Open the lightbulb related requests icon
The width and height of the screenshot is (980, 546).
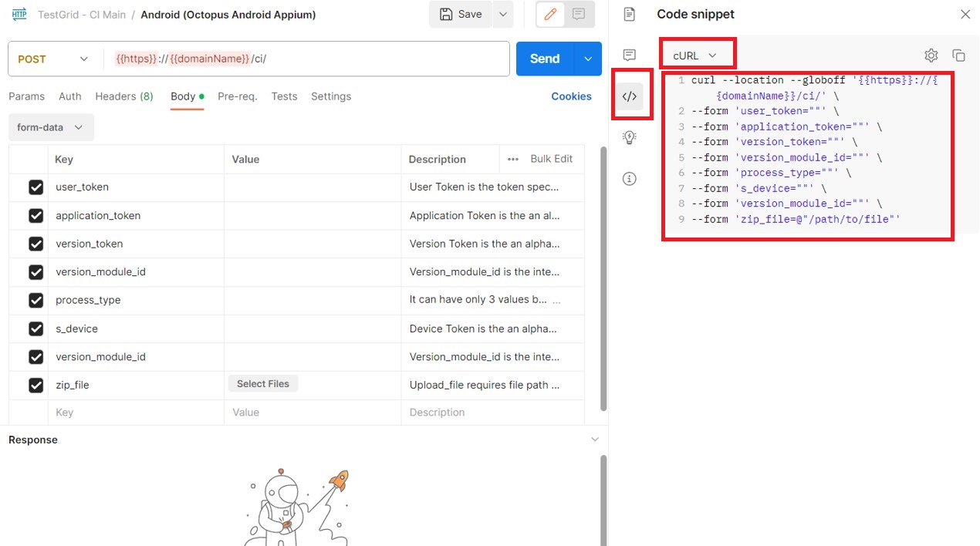click(629, 137)
